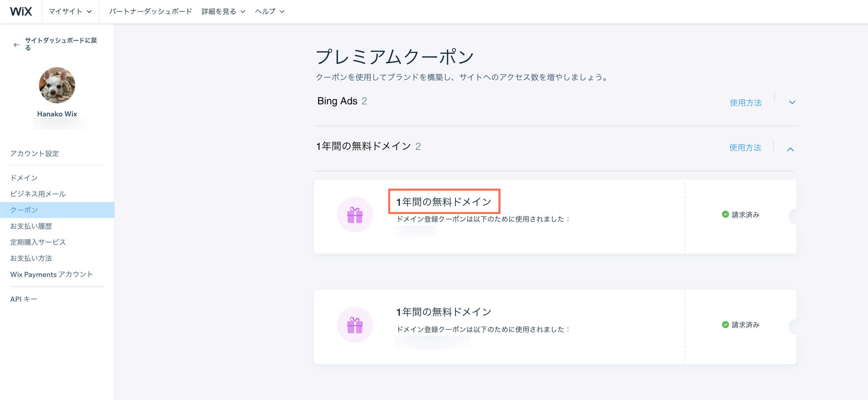Click the help icon area next to ヘルプ
The height and width of the screenshot is (400, 868).
pos(282,11)
